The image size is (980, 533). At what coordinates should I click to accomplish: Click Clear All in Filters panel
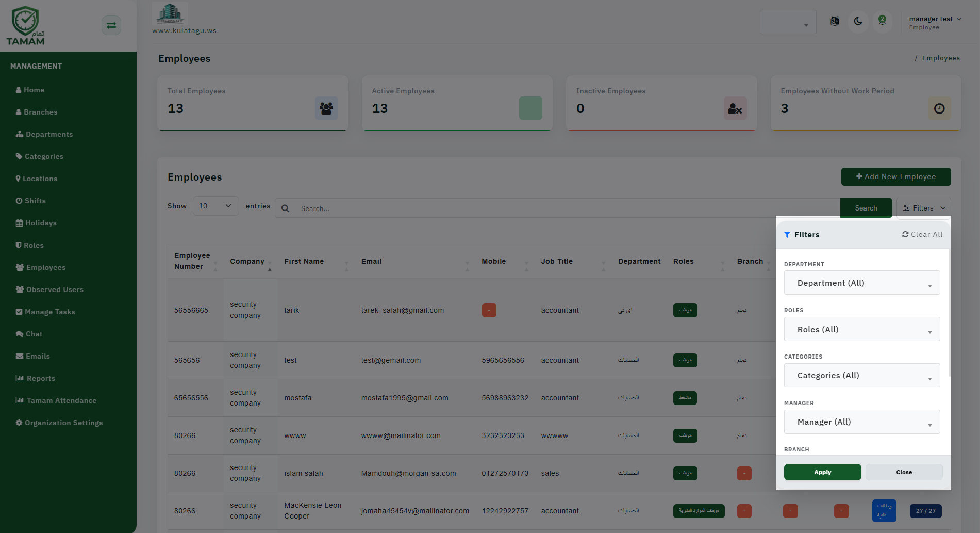(x=922, y=234)
